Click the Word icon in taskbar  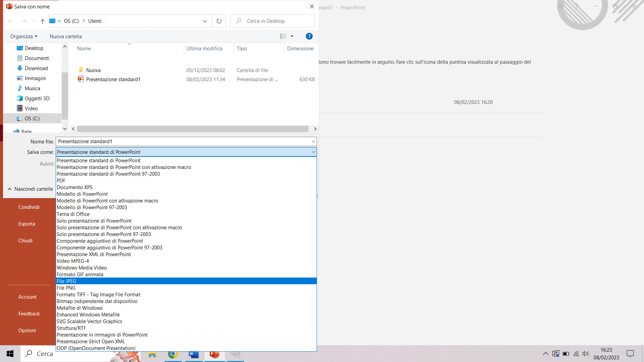pyautogui.click(x=194, y=354)
